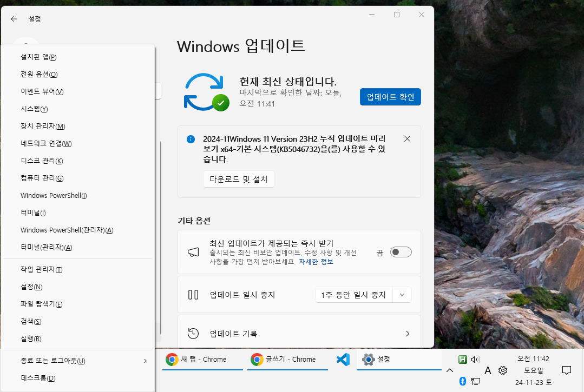Open the notification center icon
This screenshot has width=584, height=392.
[x=567, y=370]
